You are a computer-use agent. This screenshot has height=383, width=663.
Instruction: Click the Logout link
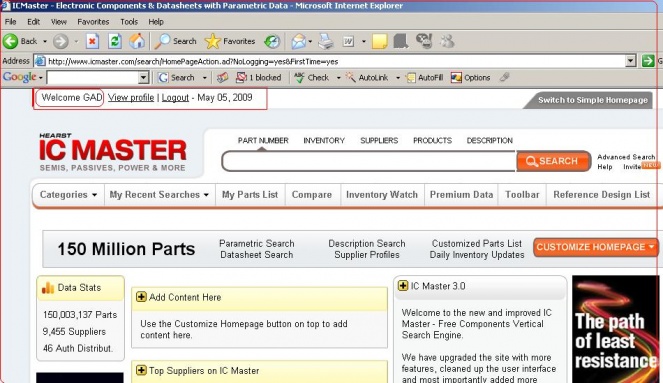tap(175, 98)
